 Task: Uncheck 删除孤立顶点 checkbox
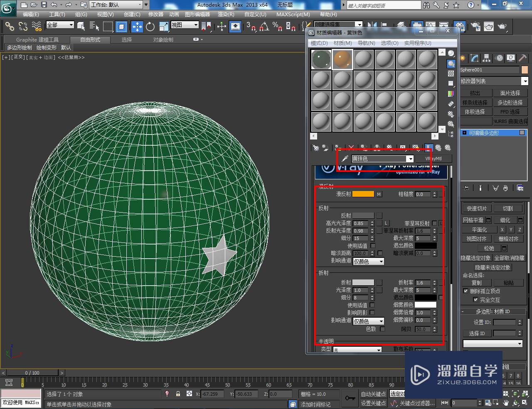465,291
